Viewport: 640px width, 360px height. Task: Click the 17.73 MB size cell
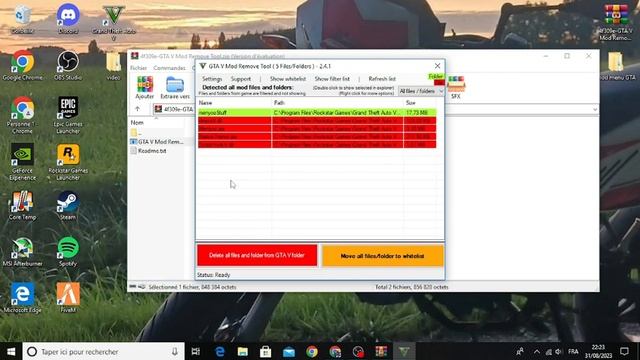pos(417,112)
